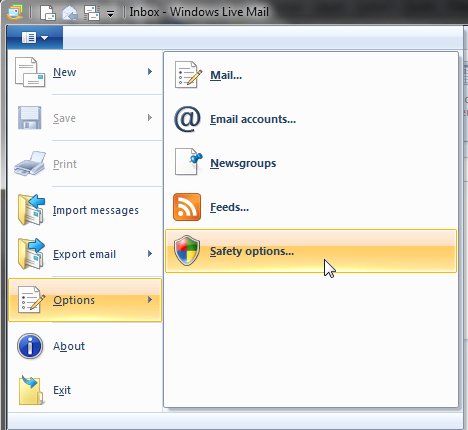Open the Windows Live Mail application menu button
The image size is (468, 430).
(35, 37)
